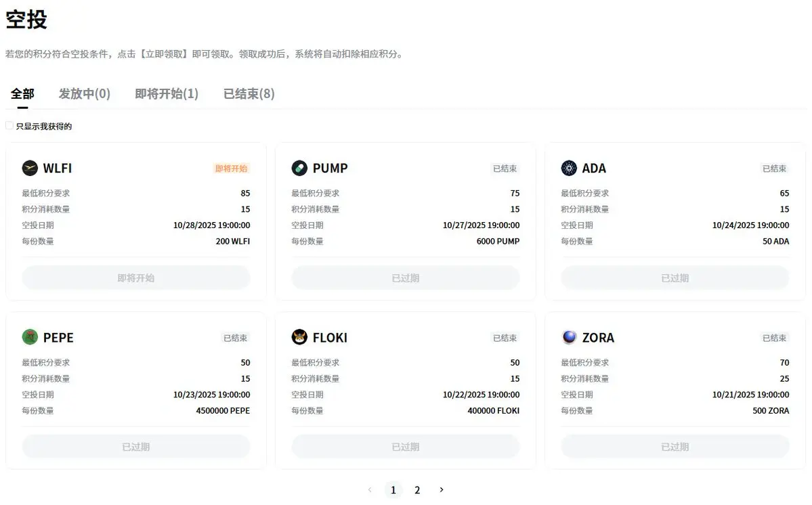The width and height of the screenshot is (812, 505).
Task: Click the date 10/28/2025 19:00:00
Action: pos(212,225)
